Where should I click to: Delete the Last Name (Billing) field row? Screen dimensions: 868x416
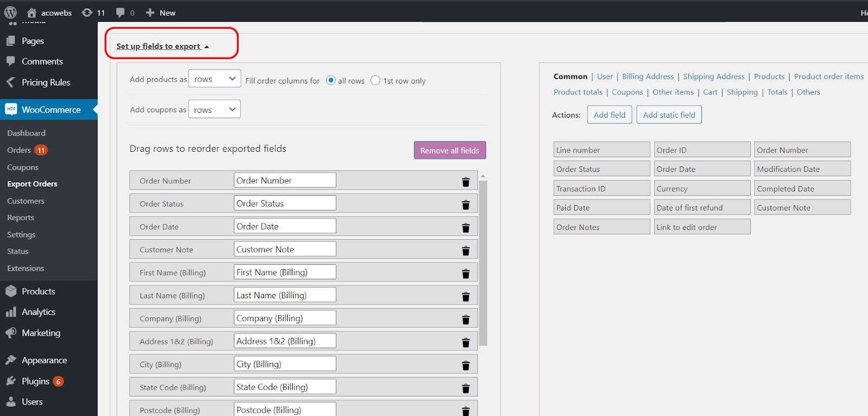465,296
